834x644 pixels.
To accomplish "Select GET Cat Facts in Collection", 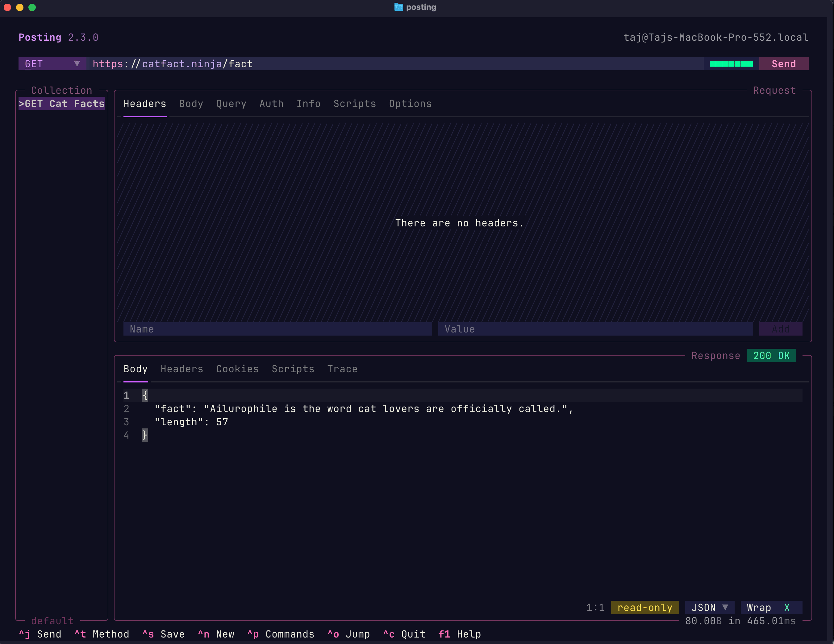I will [61, 103].
